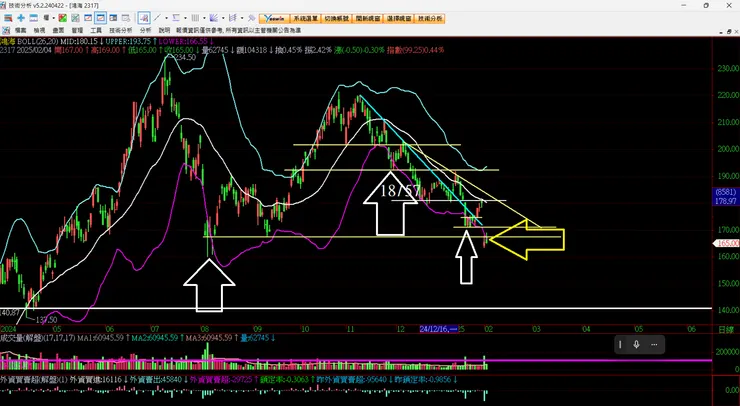Click the 選擇視窗 button

399,18
